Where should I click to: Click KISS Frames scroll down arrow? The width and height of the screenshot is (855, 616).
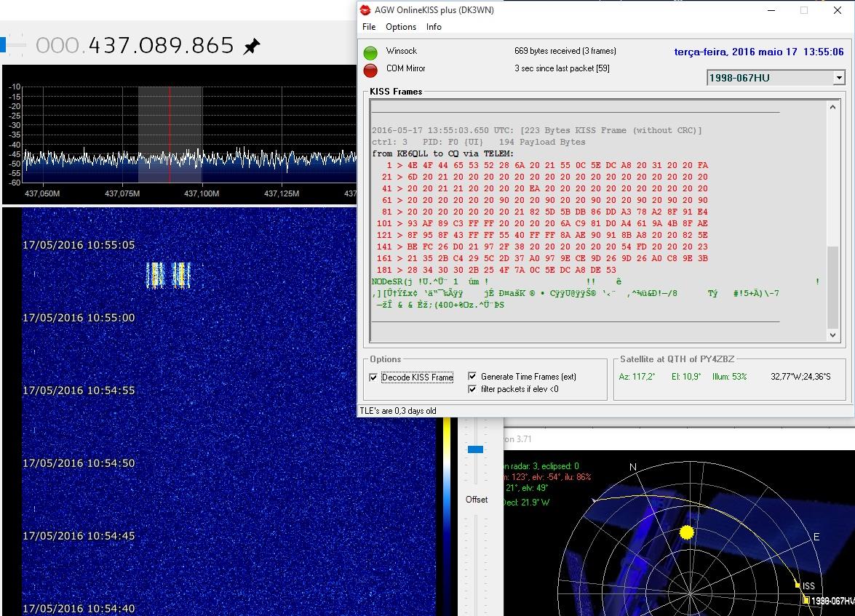833,335
